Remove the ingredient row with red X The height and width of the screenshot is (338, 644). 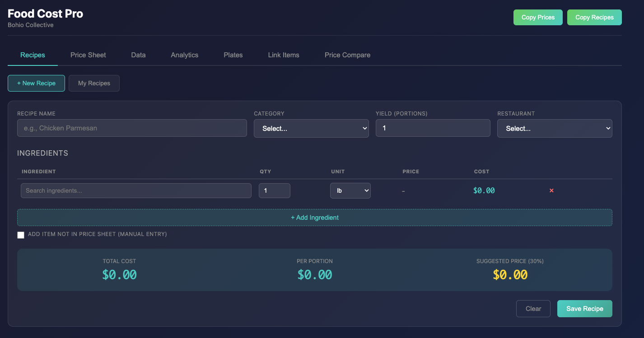pyautogui.click(x=551, y=190)
